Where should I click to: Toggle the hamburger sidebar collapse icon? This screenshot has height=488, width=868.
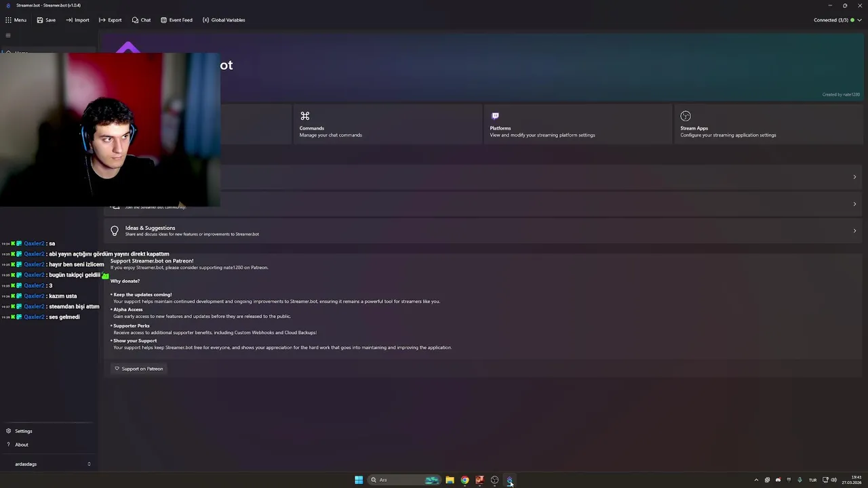8,35
